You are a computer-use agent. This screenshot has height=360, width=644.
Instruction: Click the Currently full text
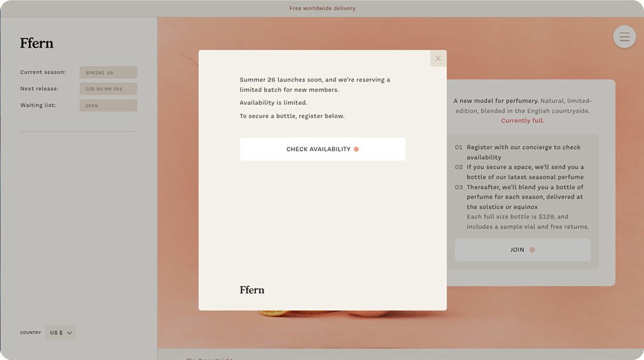(x=522, y=120)
